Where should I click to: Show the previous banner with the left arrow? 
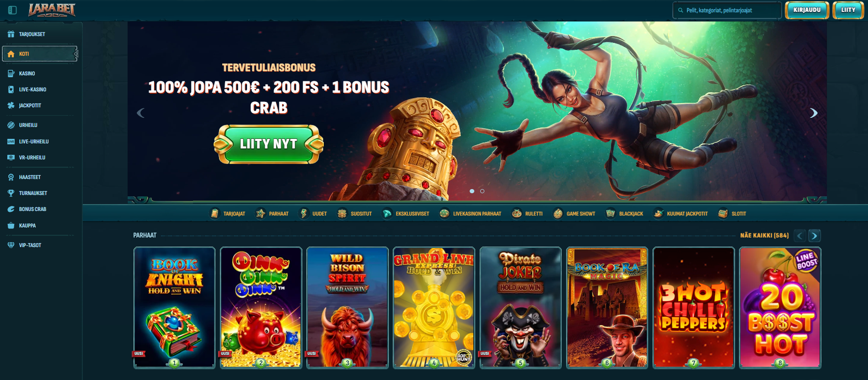(x=140, y=113)
